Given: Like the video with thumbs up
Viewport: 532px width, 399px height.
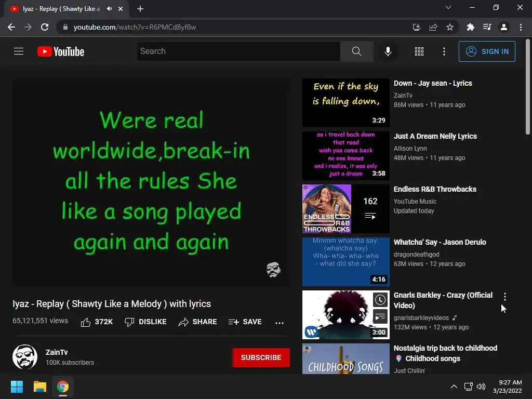Looking at the screenshot, I should pyautogui.click(x=97, y=322).
